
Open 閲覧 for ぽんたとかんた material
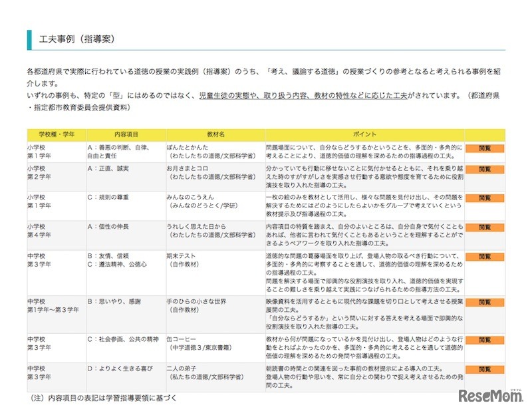pyautogui.click(x=485, y=148)
